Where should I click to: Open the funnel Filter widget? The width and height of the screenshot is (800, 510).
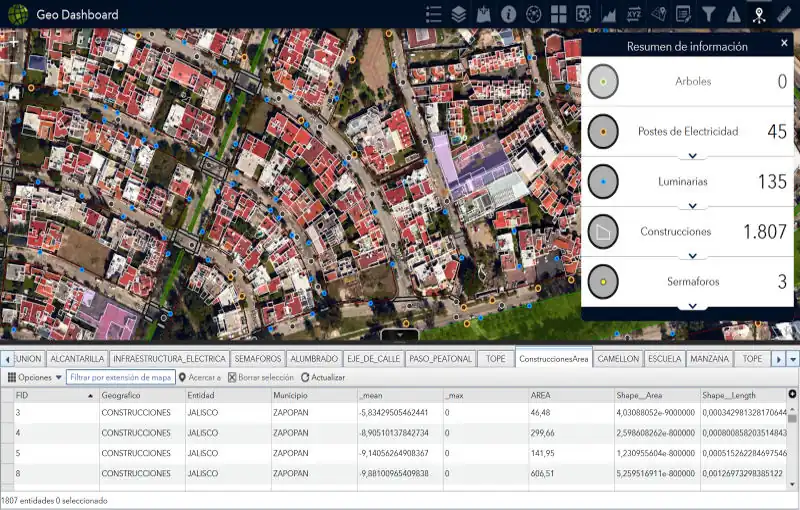coord(709,14)
